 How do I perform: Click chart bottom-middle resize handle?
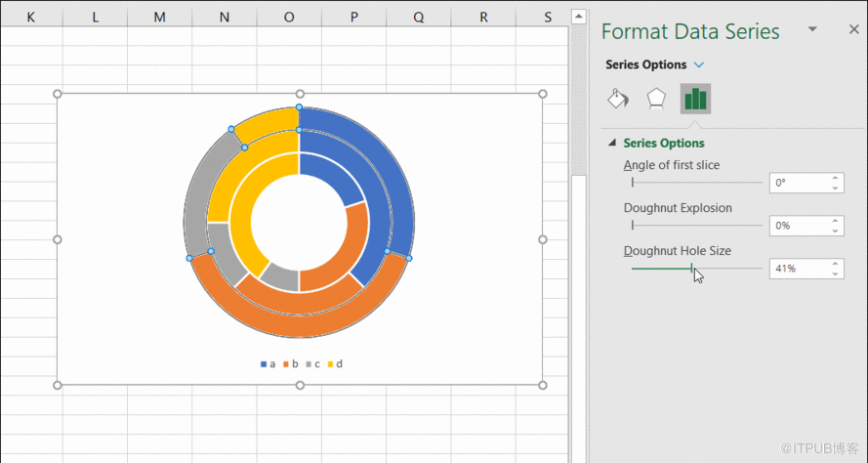(x=300, y=385)
